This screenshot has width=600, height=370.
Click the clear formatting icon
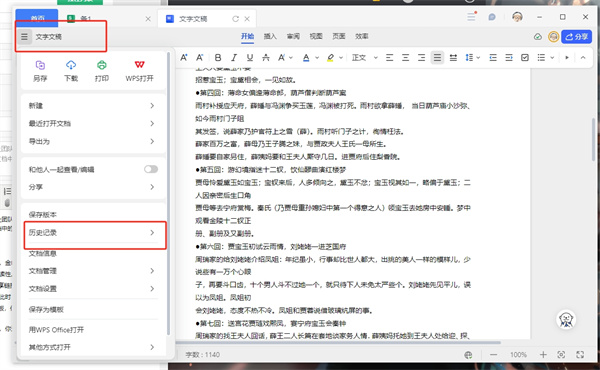282,57
